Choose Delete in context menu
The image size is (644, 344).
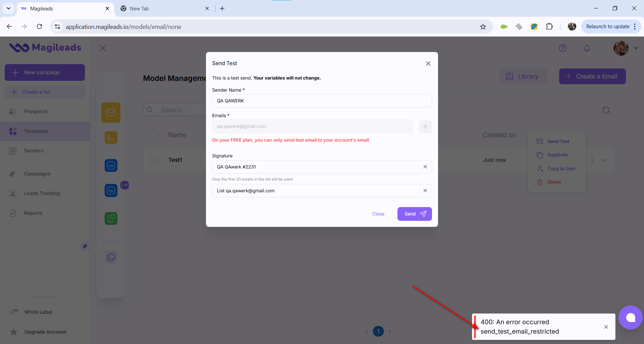549,182
